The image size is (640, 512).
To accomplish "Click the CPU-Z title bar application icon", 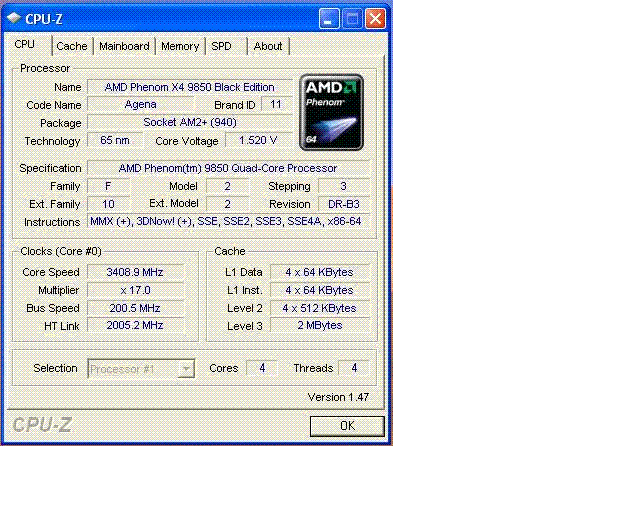I will click(x=15, y=18).
